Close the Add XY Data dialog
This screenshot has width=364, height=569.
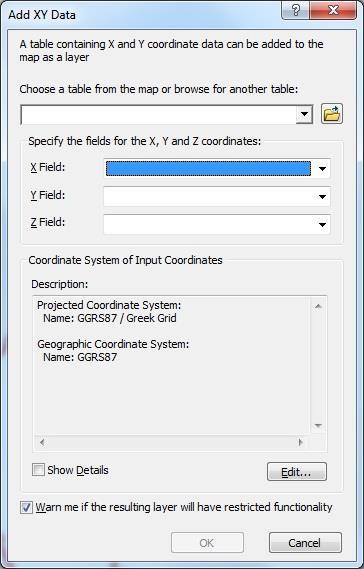[x=333, y=10]
